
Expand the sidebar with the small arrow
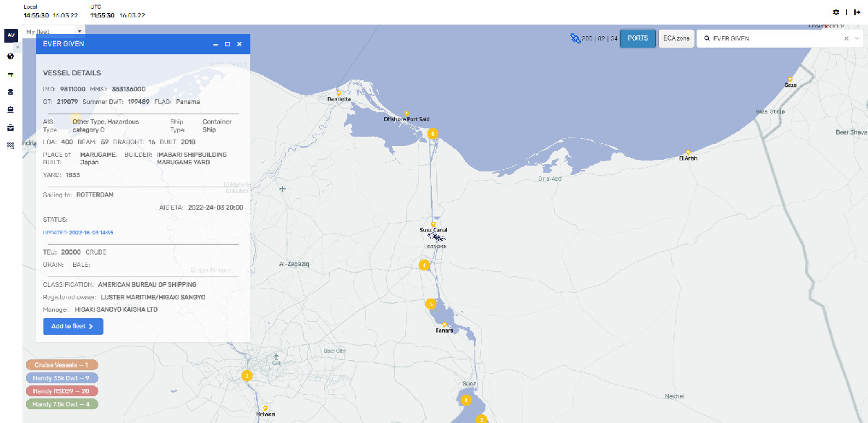tap(18, 47)
